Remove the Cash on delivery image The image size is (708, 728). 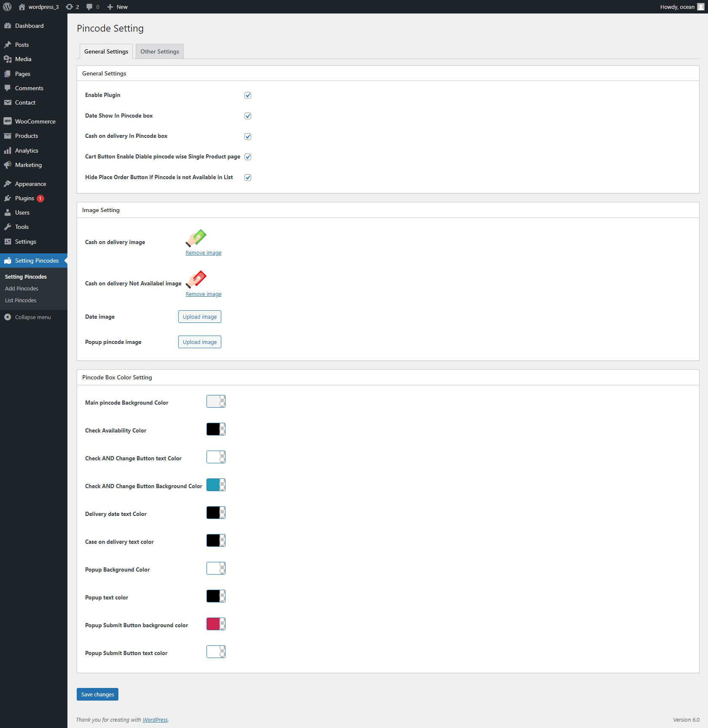pos(203,253)
